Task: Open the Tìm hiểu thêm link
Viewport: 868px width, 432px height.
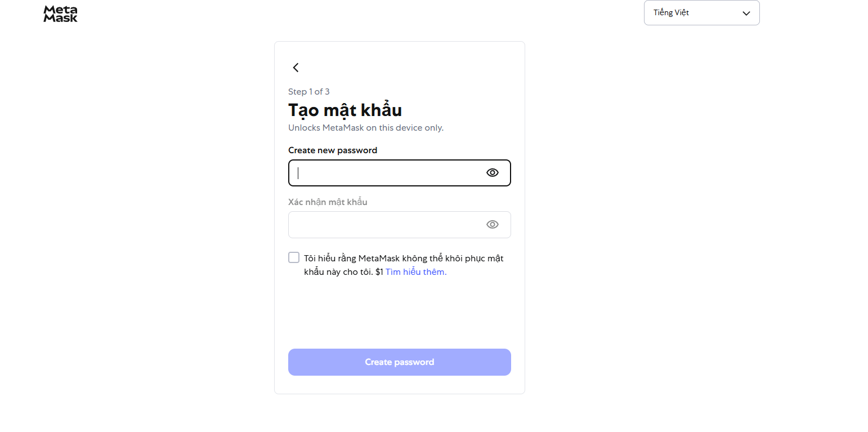Action: pyautogui.click(x=415, y=272)
